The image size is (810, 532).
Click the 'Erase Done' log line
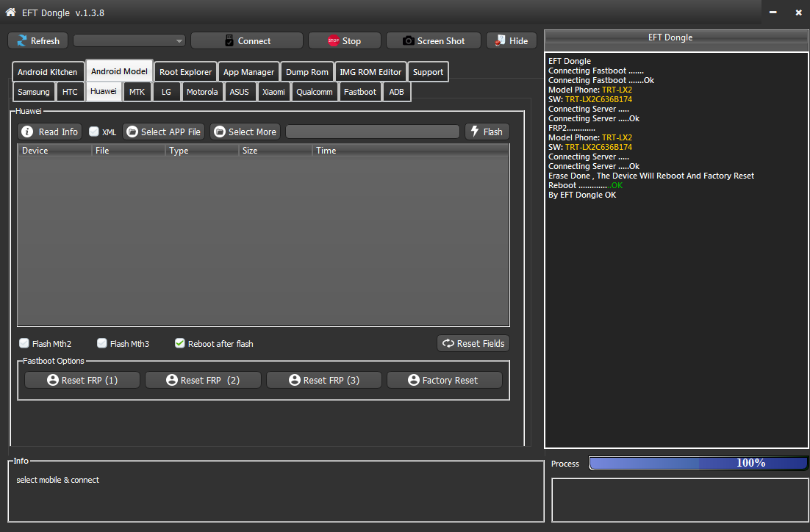click(x=651, y=176)
